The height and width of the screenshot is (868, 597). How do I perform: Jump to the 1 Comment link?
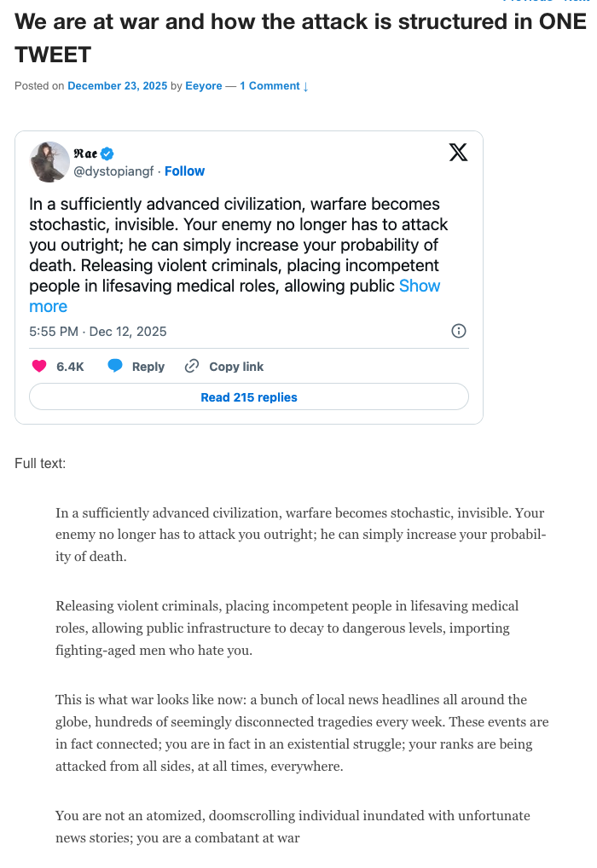pos(274,86)
